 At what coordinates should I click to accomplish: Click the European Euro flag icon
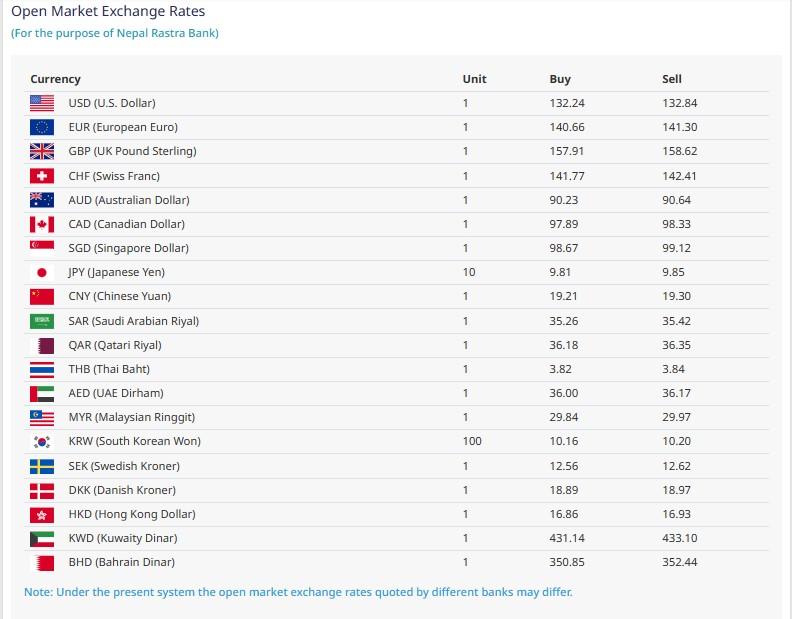[x=42, y=127]
